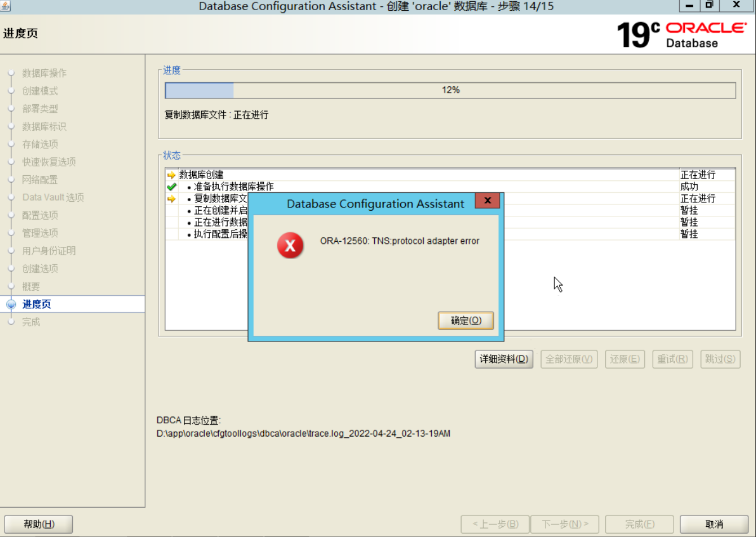Viewport: 756px width, 537px height.
Task: Go back with the 上一步(B) button
Action: [x=495, y=524]
